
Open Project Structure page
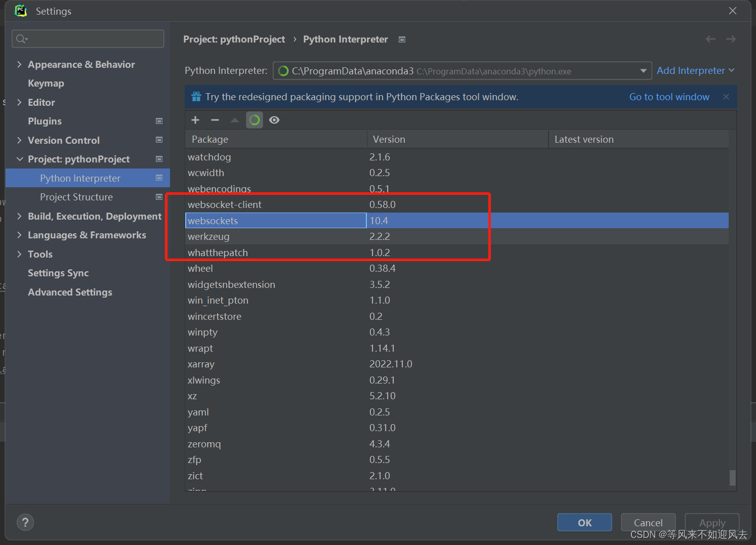[76, 197]
